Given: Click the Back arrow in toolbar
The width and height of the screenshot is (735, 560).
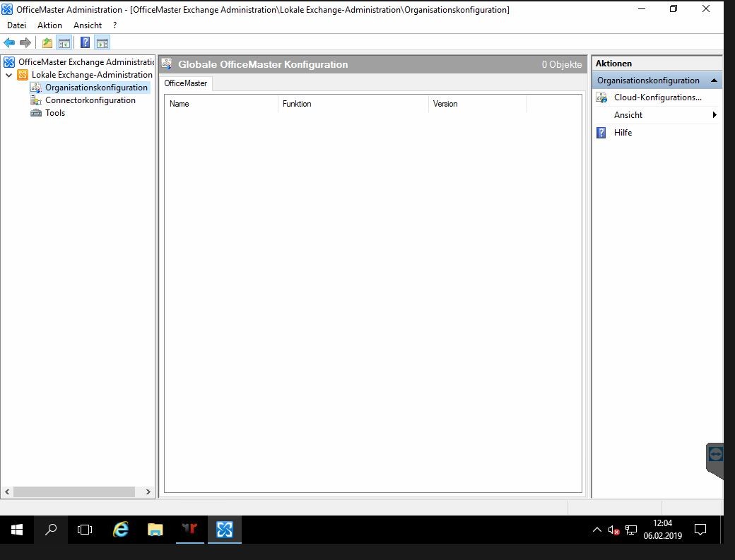Looking at the screenshot, I should click(9, 43).
